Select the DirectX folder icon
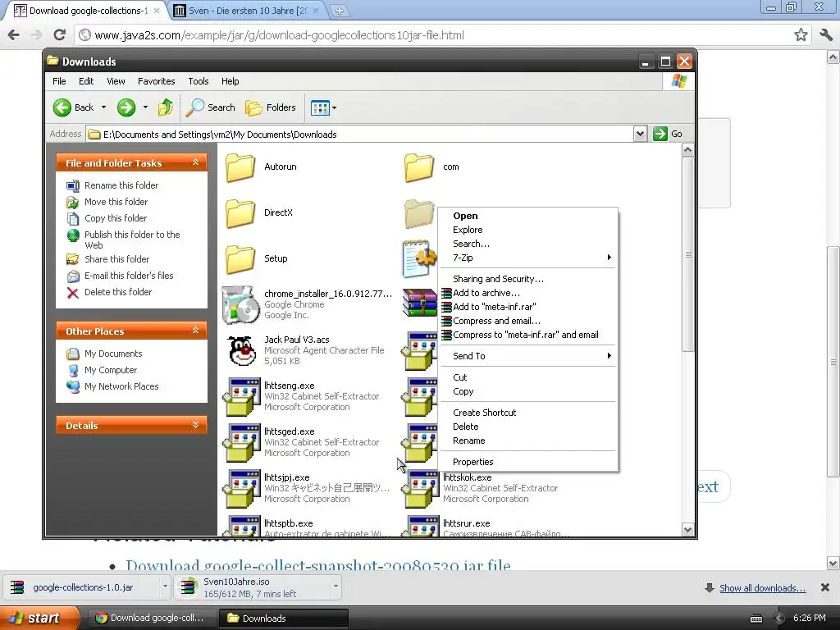This screenshot has width=840, height=630. 240,213
